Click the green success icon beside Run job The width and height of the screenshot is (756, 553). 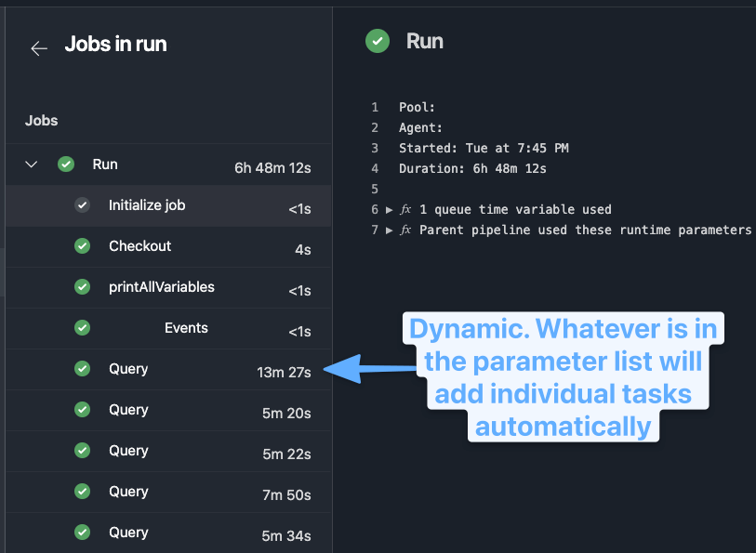[x=65, y=164]
